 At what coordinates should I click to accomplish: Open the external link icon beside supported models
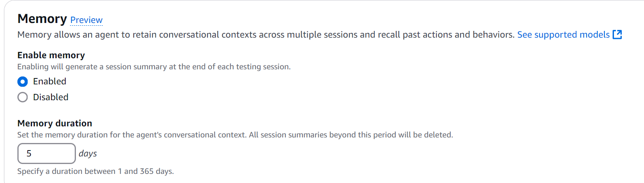point(617,34)
